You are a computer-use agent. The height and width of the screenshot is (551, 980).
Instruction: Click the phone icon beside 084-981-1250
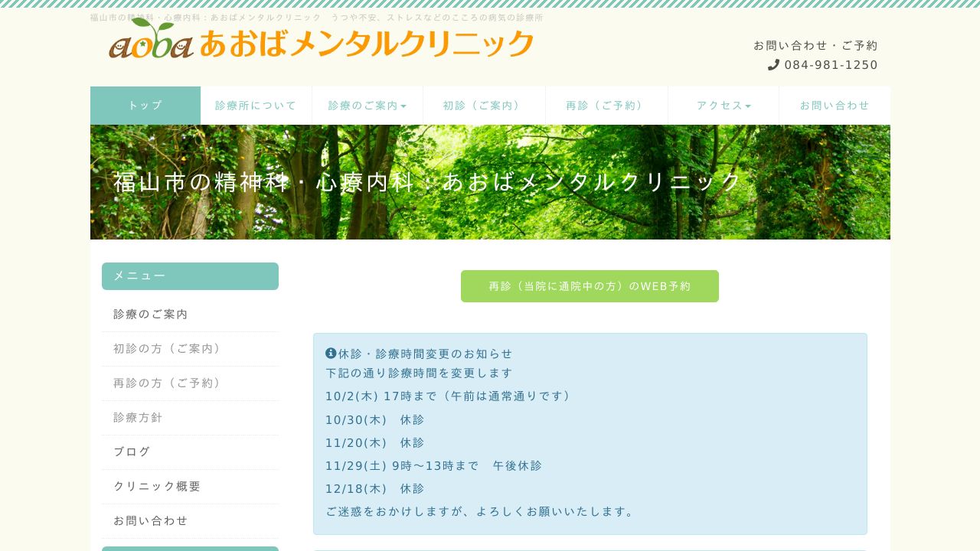(773, 65)
